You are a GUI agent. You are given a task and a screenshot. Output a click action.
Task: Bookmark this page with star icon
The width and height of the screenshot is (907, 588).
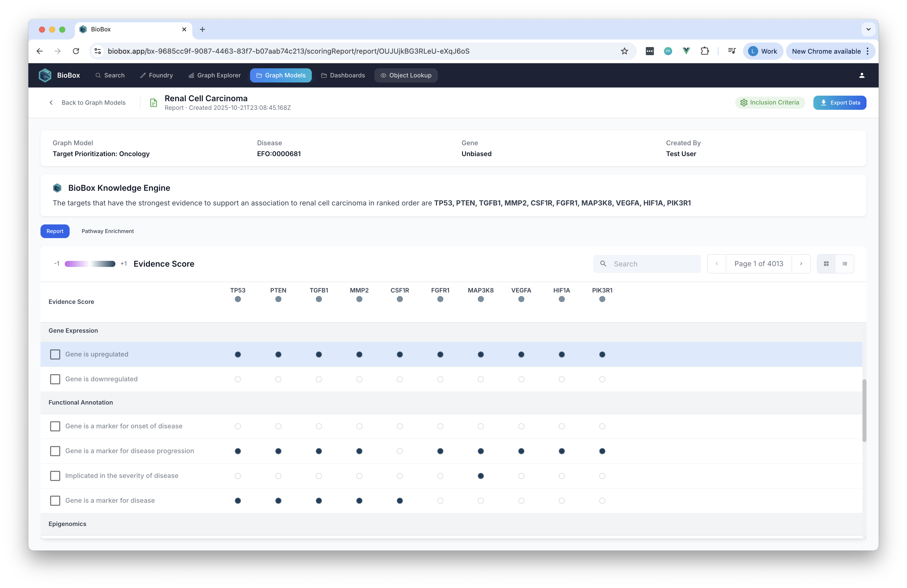[624, 51]
